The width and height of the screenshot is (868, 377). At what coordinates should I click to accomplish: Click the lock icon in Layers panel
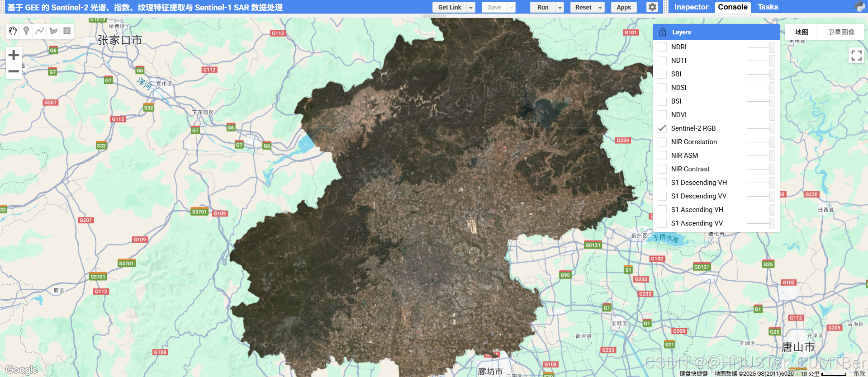click(663, 32)
